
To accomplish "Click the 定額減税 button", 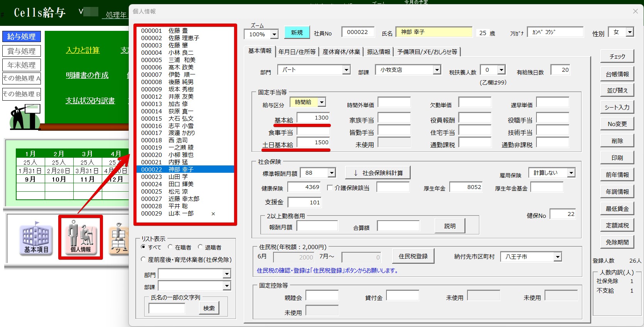I will (x=617, y=225).
